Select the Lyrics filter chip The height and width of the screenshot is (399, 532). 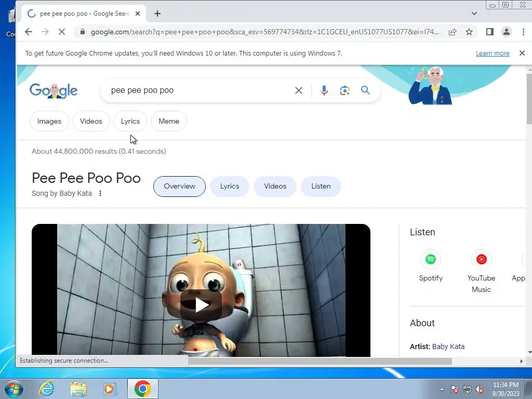[x=130, y=121]
